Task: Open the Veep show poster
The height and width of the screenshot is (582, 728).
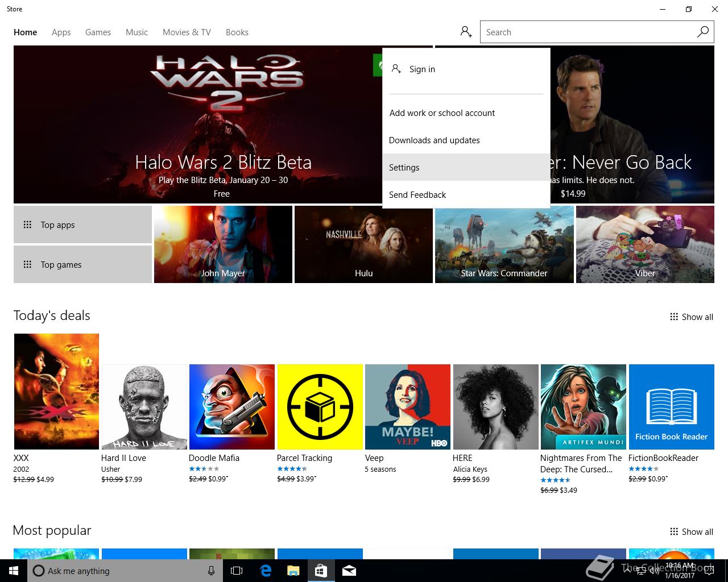Action: pos(407,407)
